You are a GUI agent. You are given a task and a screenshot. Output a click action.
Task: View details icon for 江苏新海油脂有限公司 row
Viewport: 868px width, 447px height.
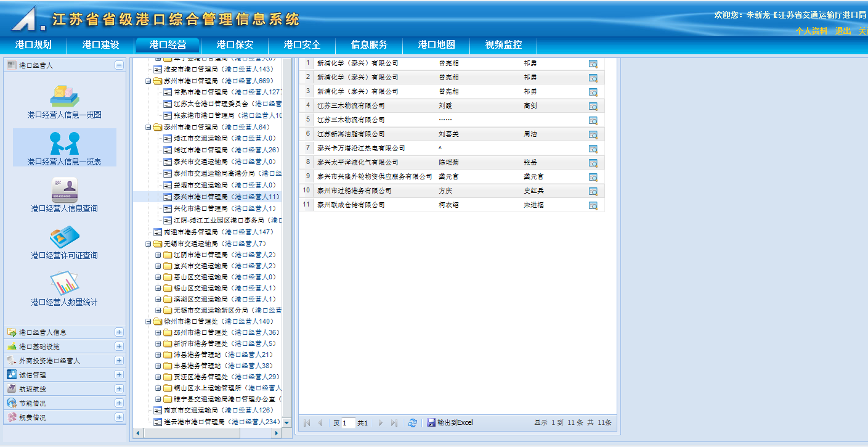(593, 134)
